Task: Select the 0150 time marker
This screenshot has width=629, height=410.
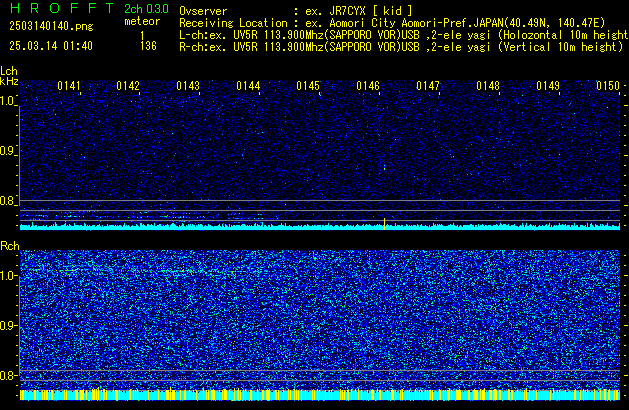Action: pos(608,86)
